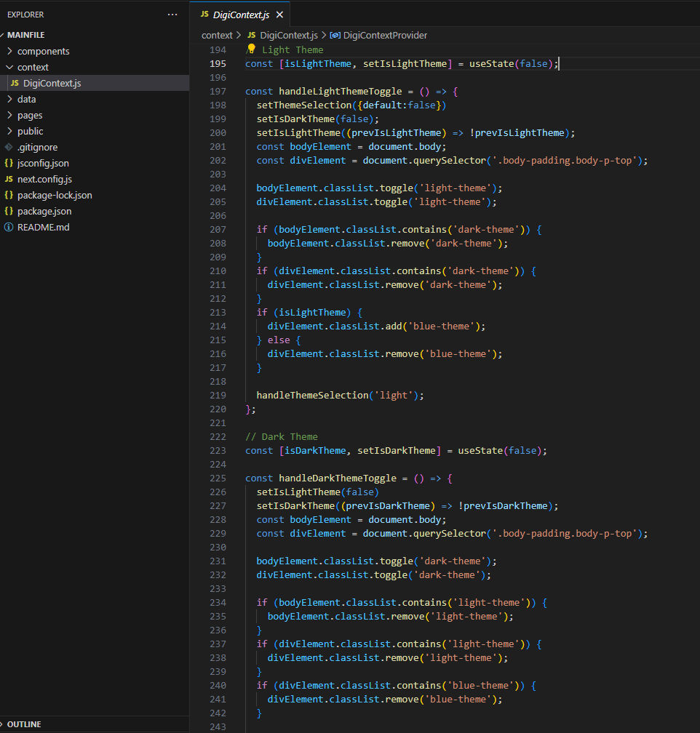Collapse the context folder
The width and height of the screenshot is (700, 733).
pyautogui.click(x=33, y=67)
